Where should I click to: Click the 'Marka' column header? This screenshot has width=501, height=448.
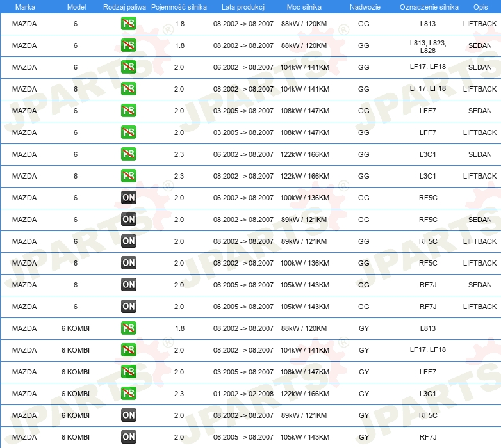click(x=24, y=6)
